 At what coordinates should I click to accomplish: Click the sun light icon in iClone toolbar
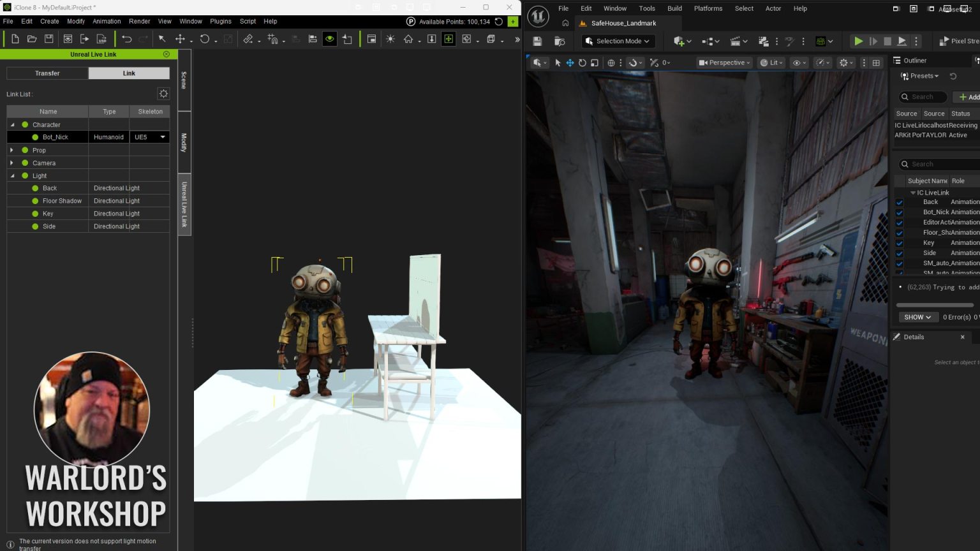point(390,39)
